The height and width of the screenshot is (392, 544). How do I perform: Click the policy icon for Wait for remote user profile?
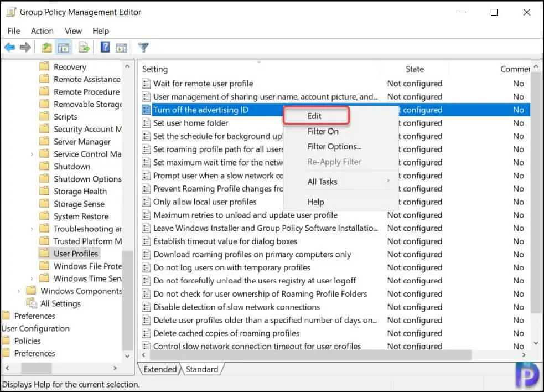[146, 84]
